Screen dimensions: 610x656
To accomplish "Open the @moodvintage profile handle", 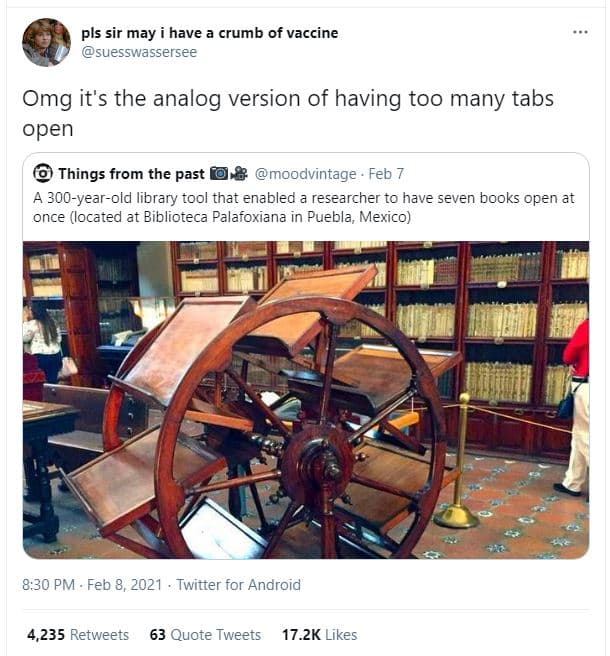I will pyautogui.click(x=305, y=174).
